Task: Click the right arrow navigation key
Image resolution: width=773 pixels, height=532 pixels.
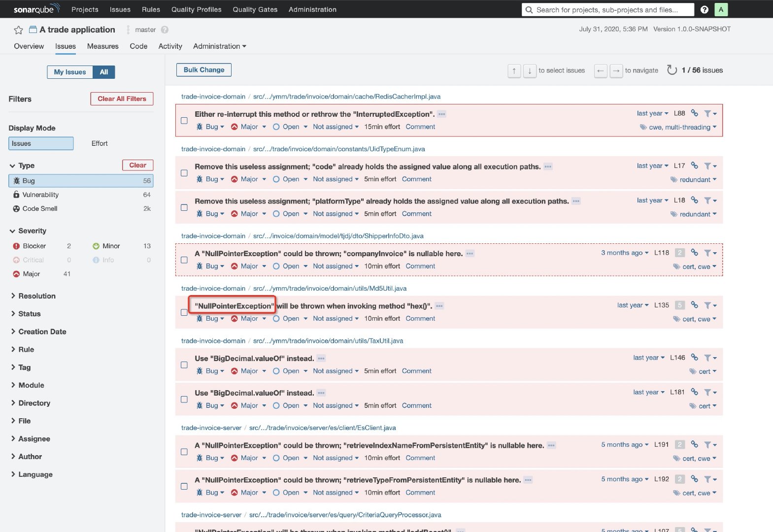Action: [616, 70]
